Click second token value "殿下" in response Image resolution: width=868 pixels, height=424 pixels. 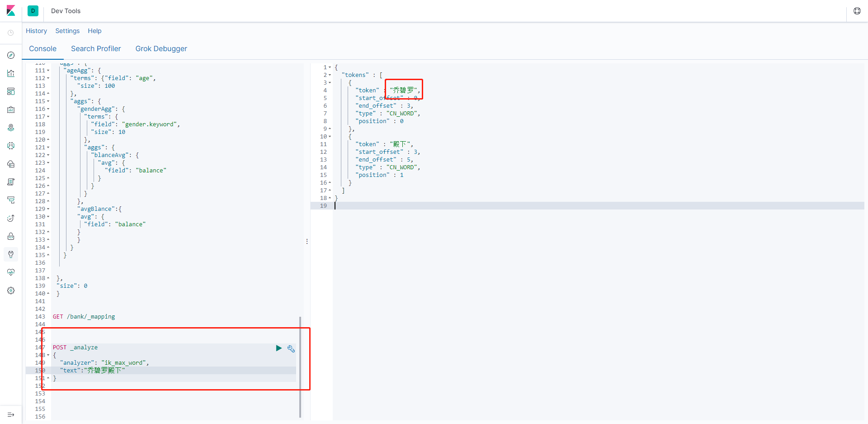click(400, 144)
